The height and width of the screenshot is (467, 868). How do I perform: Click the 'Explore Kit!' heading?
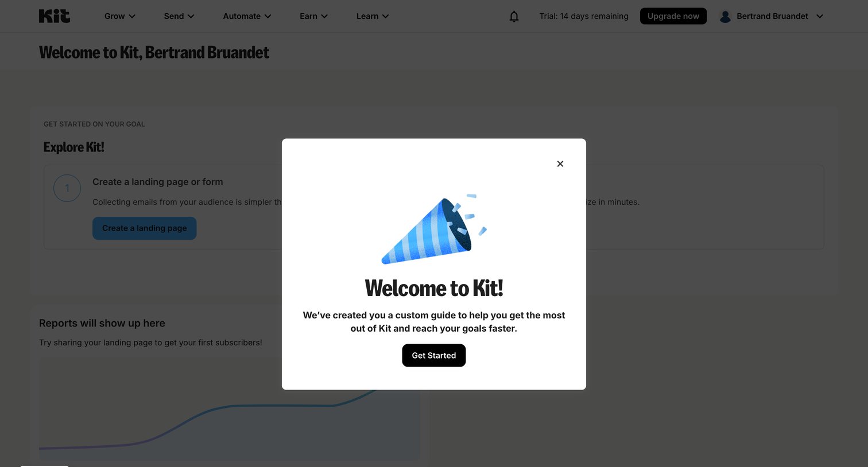74,147
